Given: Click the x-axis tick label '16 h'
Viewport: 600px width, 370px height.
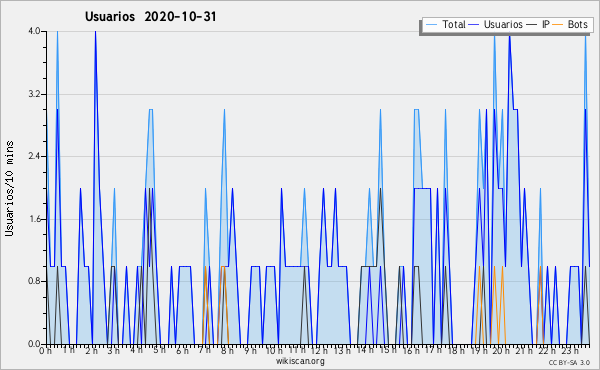Looking at the screenshot, I should tap(411, 350).
